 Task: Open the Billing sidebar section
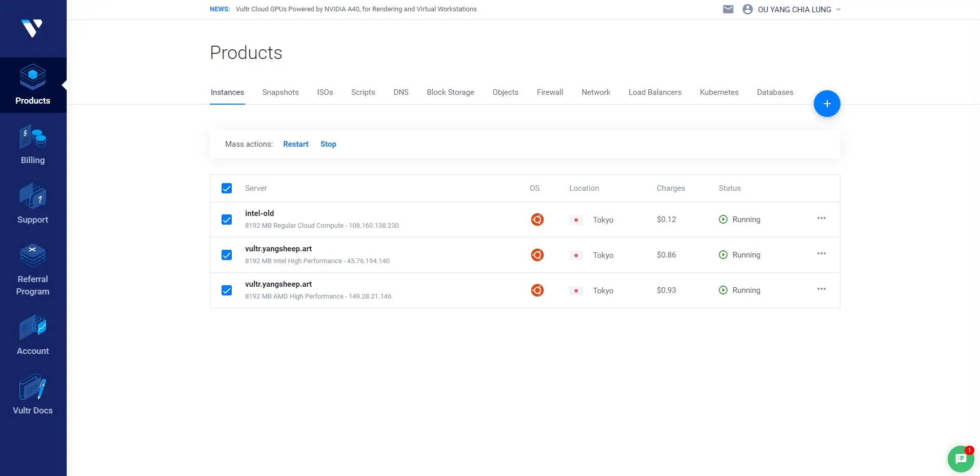33,145
